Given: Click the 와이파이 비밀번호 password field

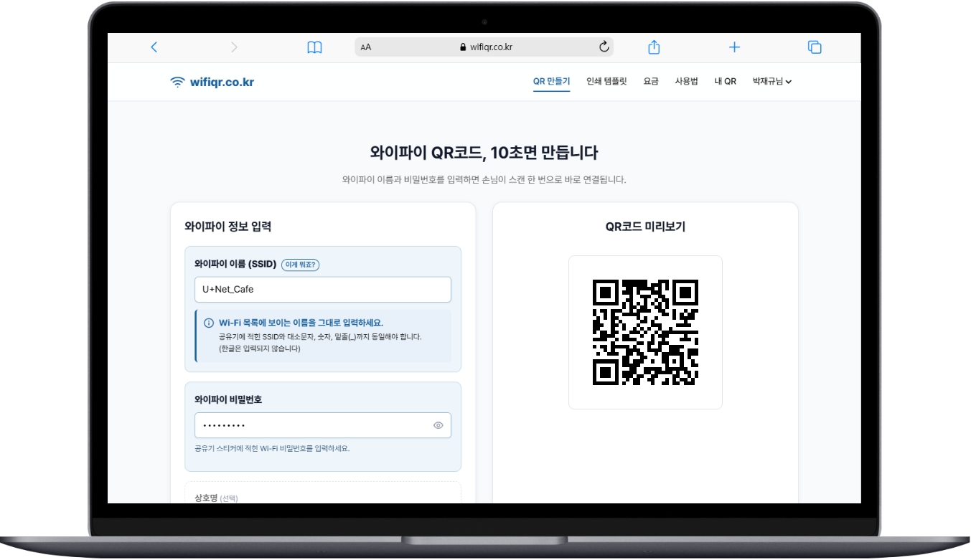Looking at the screenshot, I should pyautogui.click(x=323, y=425).
